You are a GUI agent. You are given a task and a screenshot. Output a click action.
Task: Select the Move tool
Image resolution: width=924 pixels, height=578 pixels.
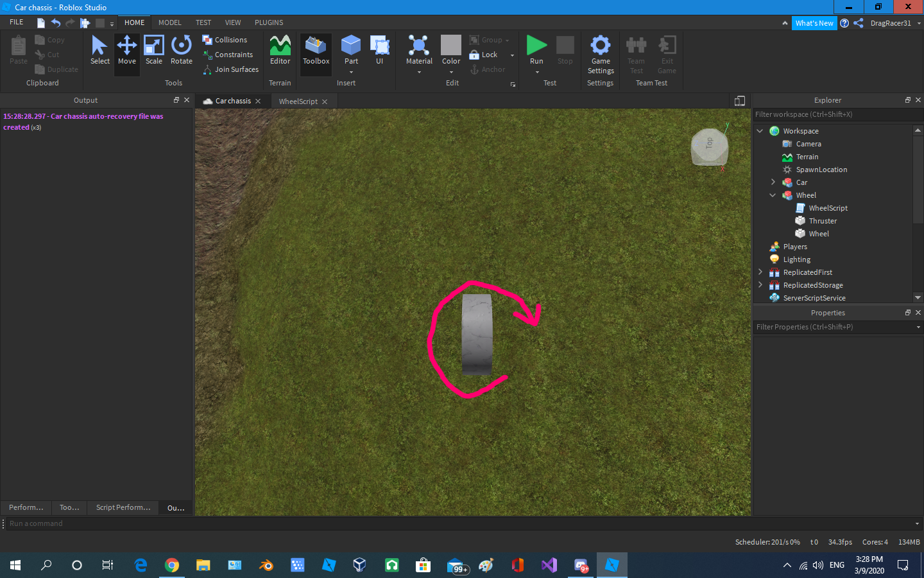pos(126,51)
